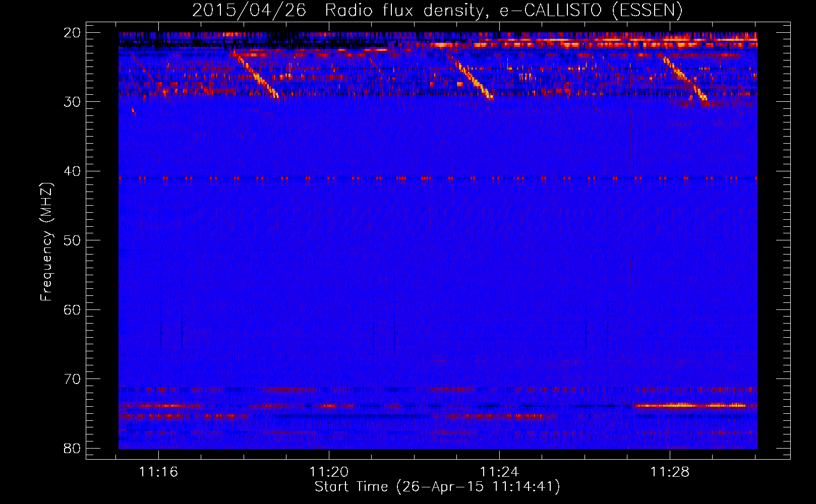Click the '70' frequency tick label
816x504 pixels.
click(72, 379)
